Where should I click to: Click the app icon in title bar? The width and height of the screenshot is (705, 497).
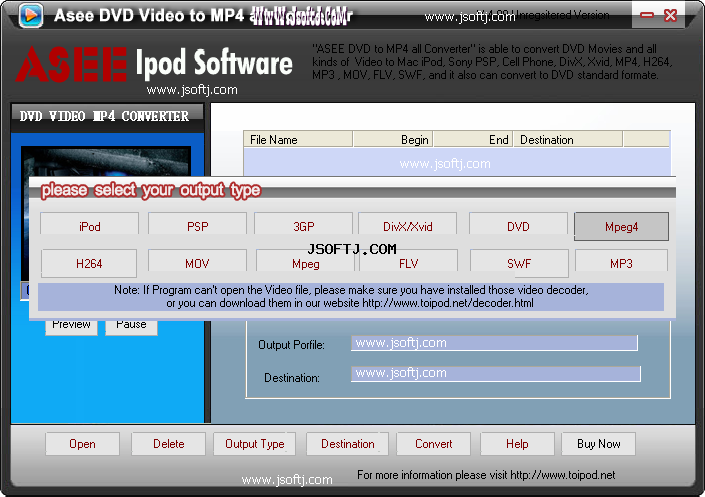coord(31,15)
